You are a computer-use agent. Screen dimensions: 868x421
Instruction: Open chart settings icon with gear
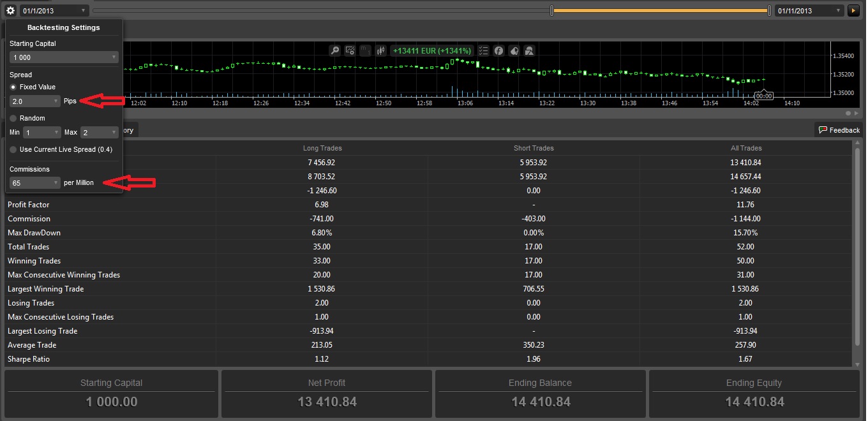click(350, 50)
